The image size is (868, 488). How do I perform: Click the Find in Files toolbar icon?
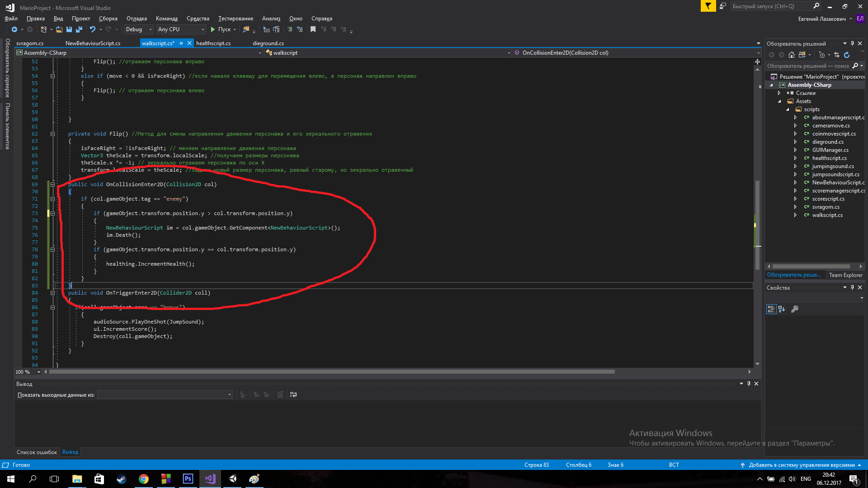(246, 29)
